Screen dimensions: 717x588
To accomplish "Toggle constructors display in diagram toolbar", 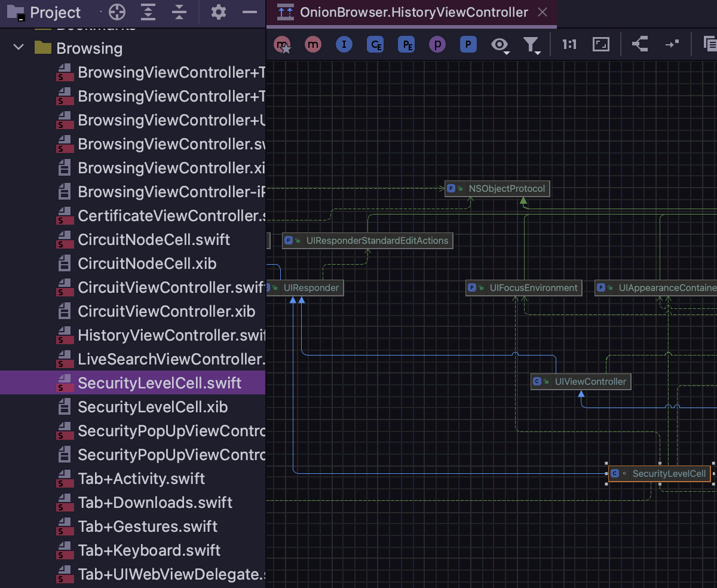I will (283, 44).
